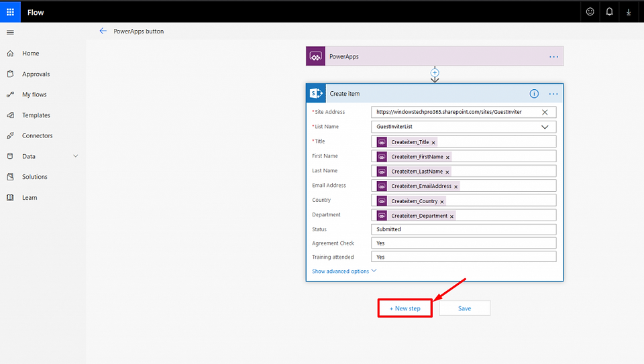The height and width of the screenshot is (364, 644).
Task: Click the PowerApps button flow name
Action: coord(139,32)
